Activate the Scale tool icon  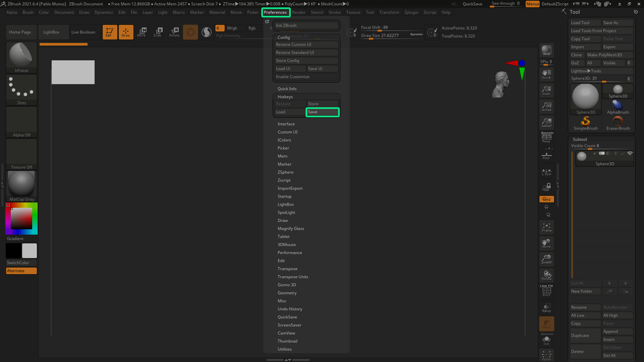(158, 32)
